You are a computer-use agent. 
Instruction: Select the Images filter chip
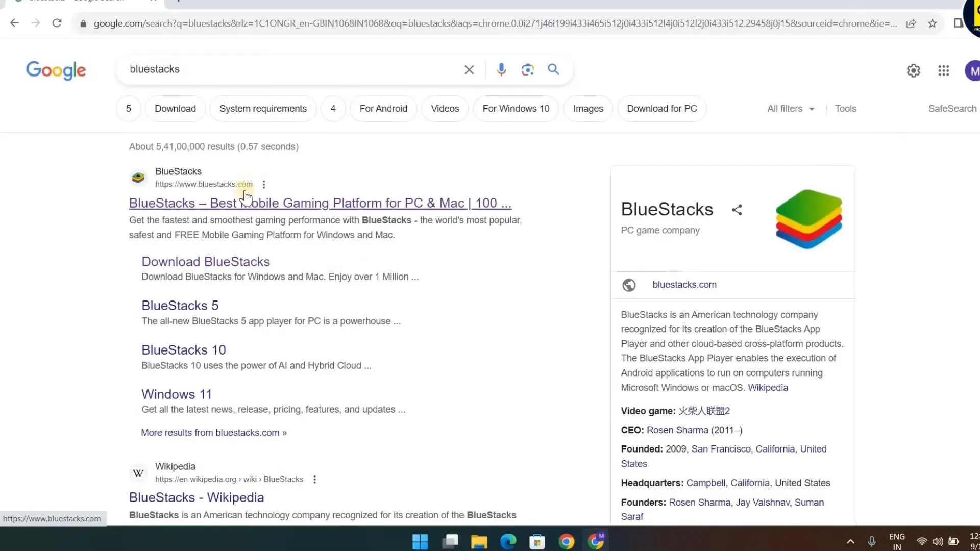tap(587, 109)
